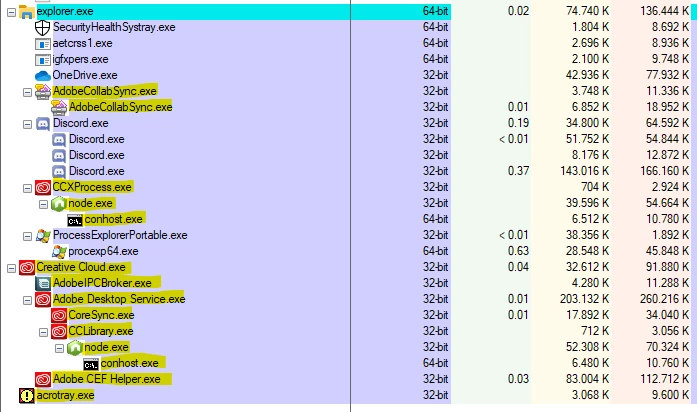Select the CoreSync.exe process name

coord(101,315)
